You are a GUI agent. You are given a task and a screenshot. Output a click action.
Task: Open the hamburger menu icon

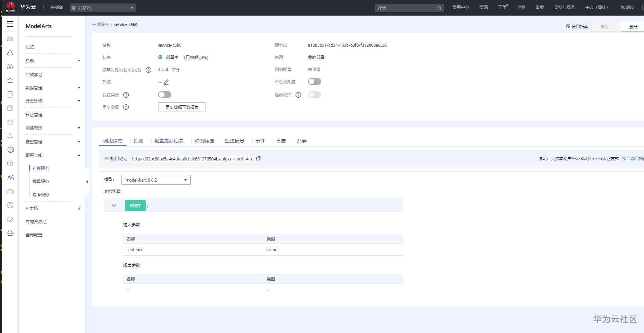click(x=10, y=24)
